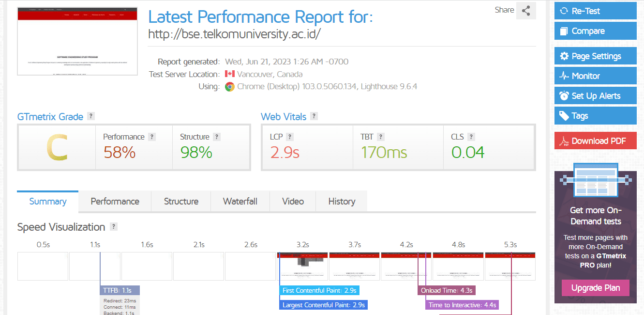This screenshot has height=315, width=644.
Task: Open Speed Visualization help icon
Action: tap(114, 227)
